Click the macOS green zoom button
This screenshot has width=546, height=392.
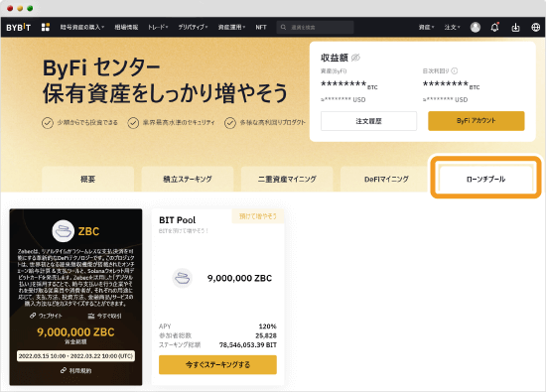[31, 8]
